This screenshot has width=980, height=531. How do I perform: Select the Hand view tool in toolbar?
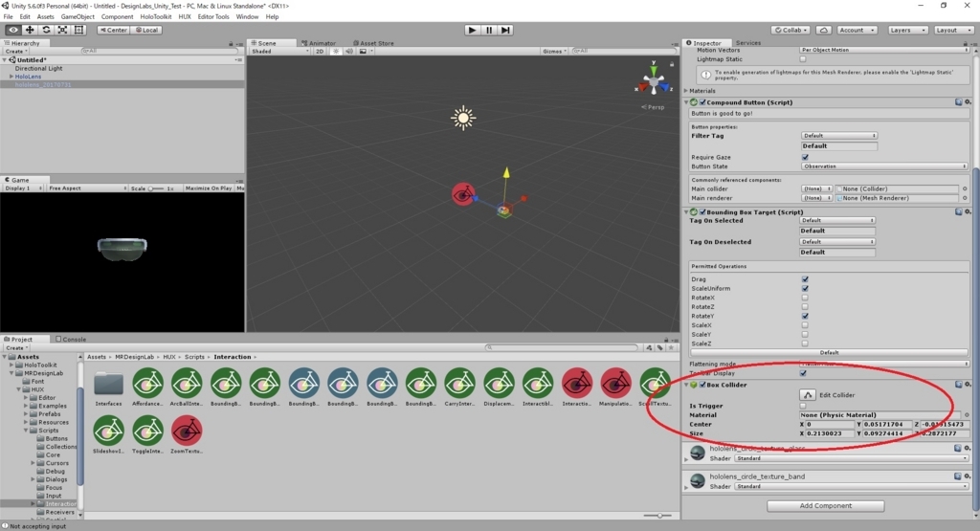pos(13,30)
